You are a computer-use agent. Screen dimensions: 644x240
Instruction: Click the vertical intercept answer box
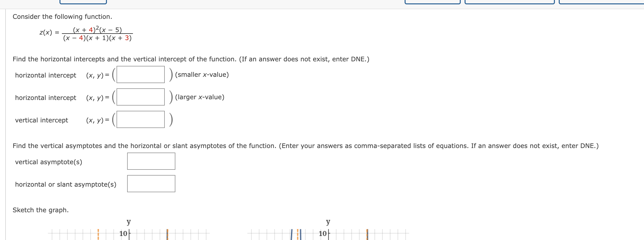[x=141, y=120]
